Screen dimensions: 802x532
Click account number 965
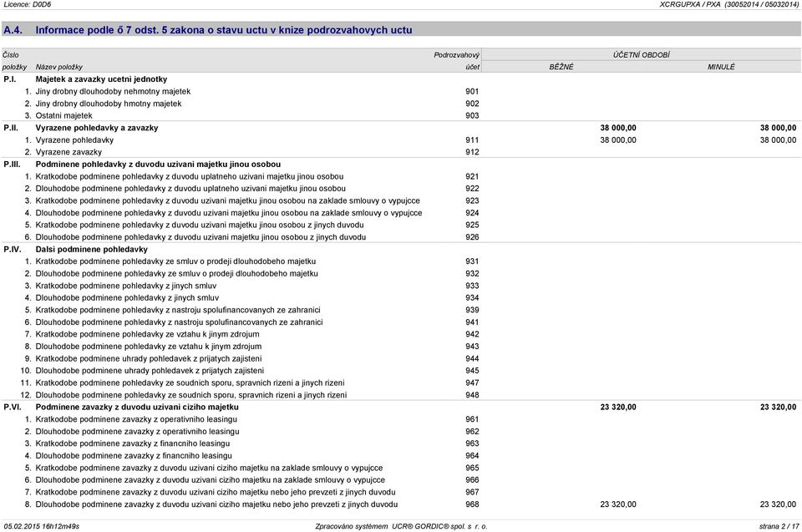point(472,468)
